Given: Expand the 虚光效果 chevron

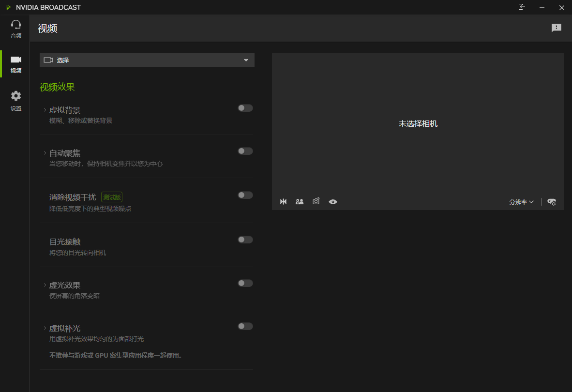Looking at the screenshot, I should coord(45,285).
